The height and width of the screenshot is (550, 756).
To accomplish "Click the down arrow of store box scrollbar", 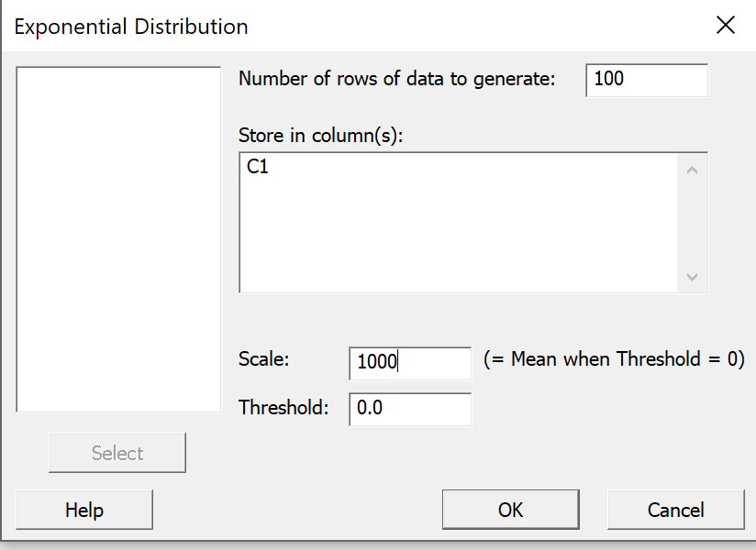I will pos(692,277).
